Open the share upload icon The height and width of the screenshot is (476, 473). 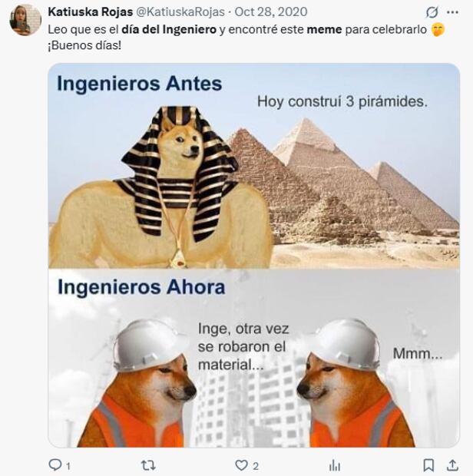pos(452,464)
